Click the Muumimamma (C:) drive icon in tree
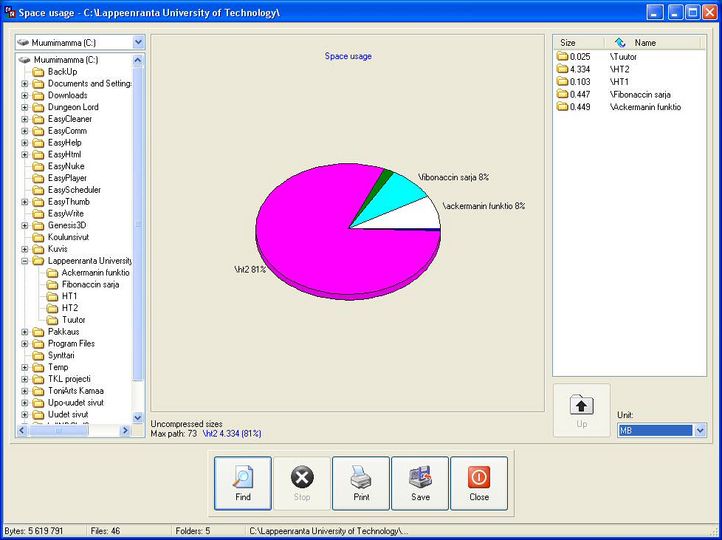Image resolution: width=722 pixels, height=540 pixels. pos(24,60)
